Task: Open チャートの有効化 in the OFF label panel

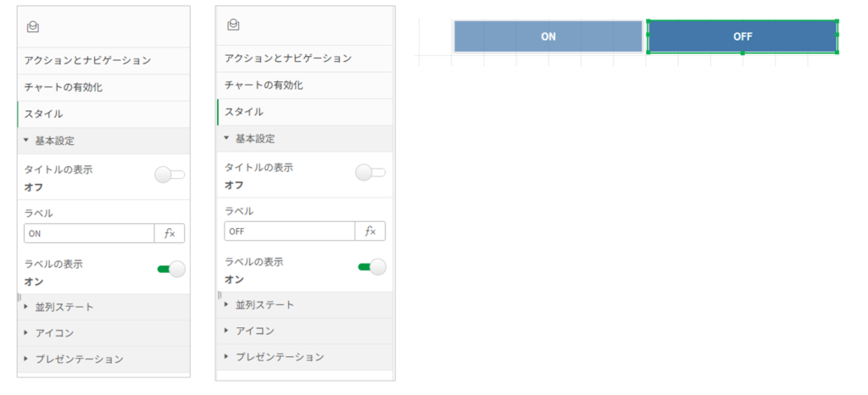Action: 264,86
